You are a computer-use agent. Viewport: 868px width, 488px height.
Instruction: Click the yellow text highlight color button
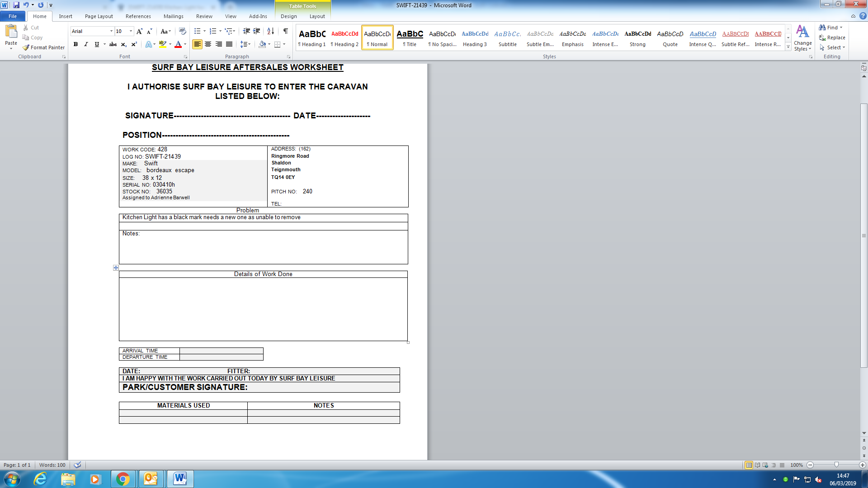(x=162, y=44)
